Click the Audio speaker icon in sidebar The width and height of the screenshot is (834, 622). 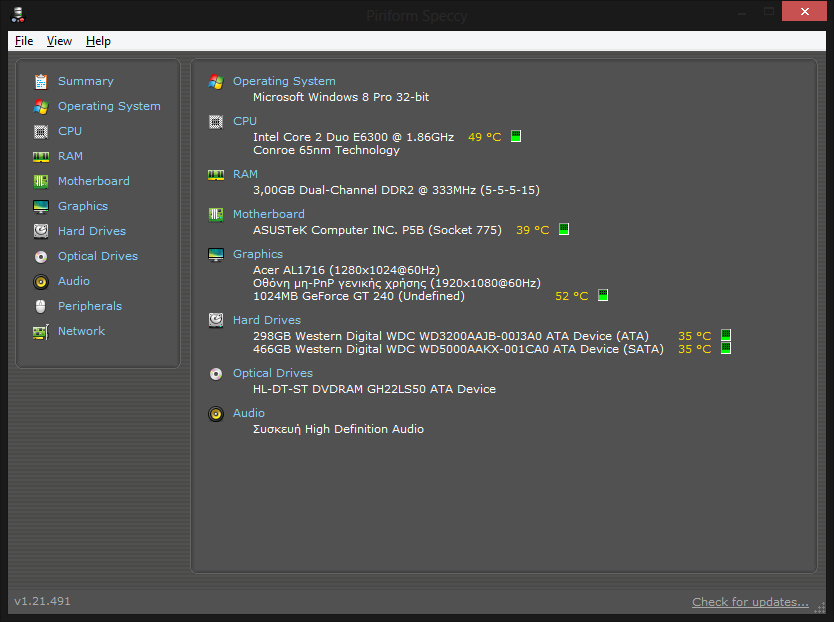pyautogui.click(x=41, y=281)
